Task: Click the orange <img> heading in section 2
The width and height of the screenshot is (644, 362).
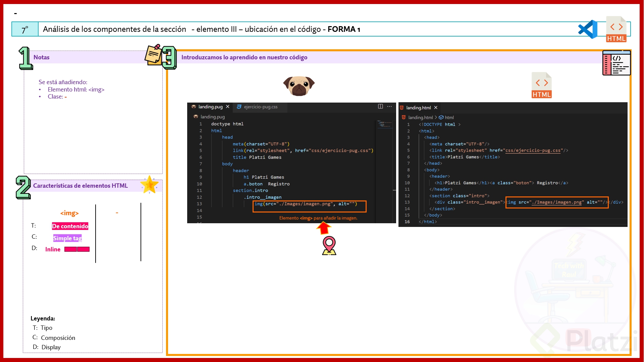Action: click(69, 213)
